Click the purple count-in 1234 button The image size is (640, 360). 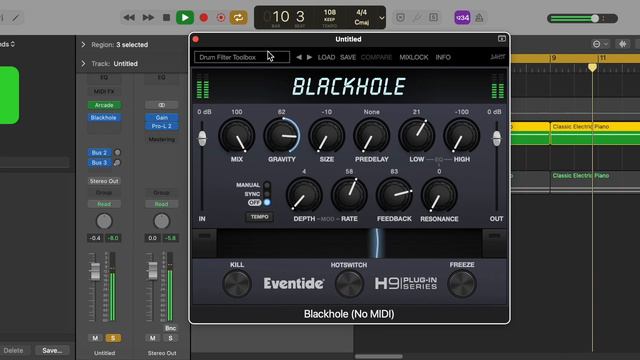(462, 18)
